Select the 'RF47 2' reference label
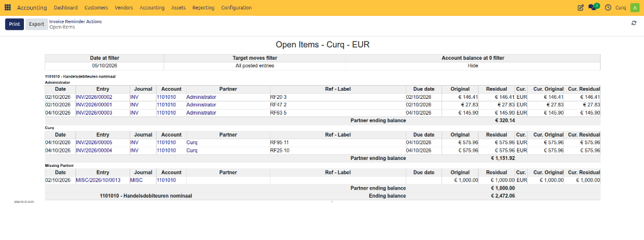Viewport: 644px width, 240px height. (278, 105)
